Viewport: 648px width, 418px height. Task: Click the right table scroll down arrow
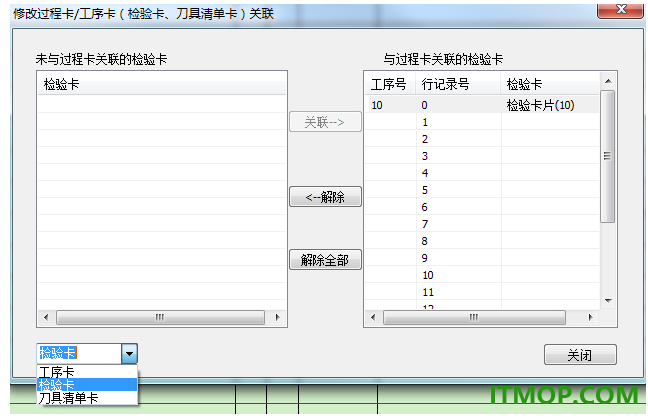tap(608, 301)
